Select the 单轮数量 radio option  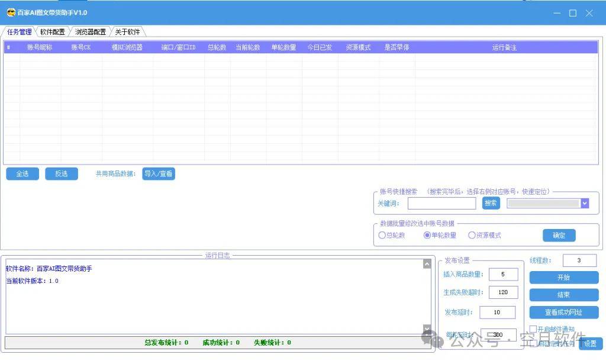pyautogui.click(x=427, y=235)
